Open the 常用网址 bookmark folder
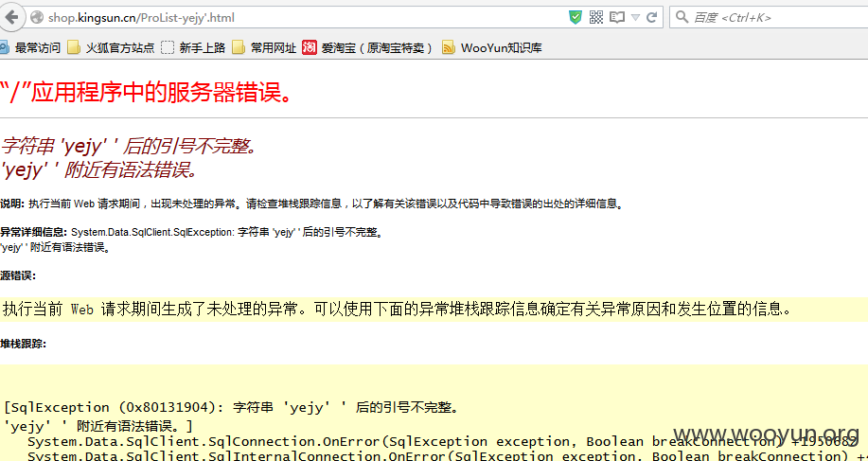The image size is (868, 461). point(264,48)
